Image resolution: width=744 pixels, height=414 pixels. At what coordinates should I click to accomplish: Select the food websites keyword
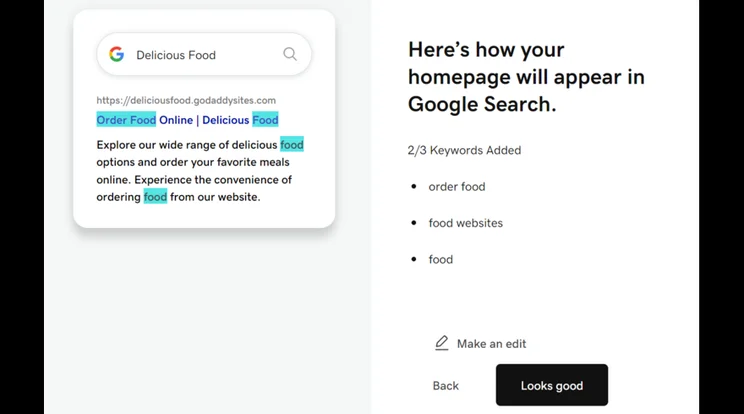465,223
